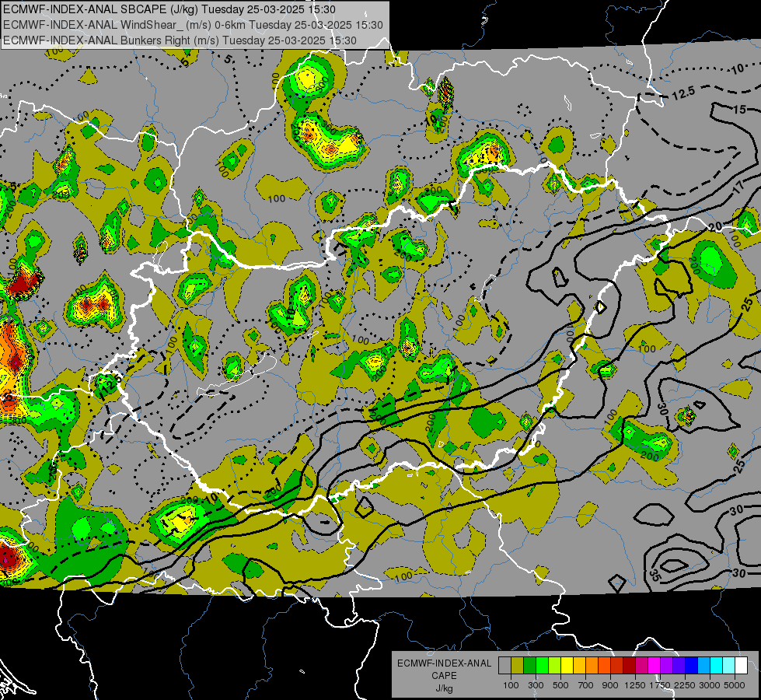Click the legend unit J/kg
Screen dimensions: 761x700
(x=444, y=688)
